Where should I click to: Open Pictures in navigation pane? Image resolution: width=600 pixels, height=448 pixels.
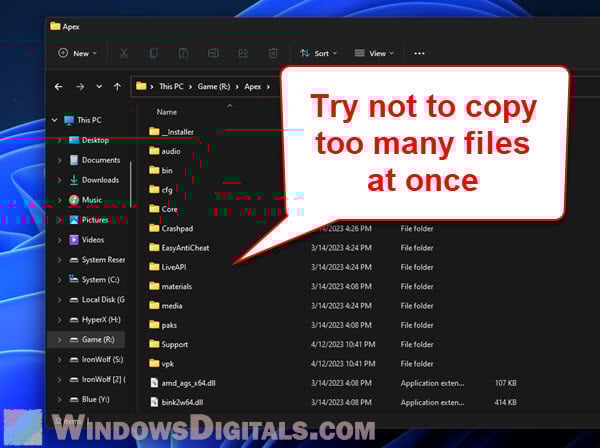(95, 220)
